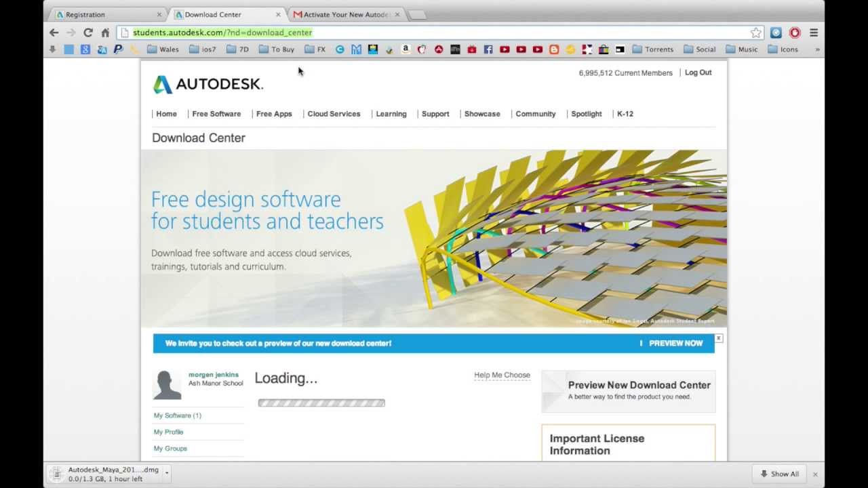Image resolution: width=868 pixels, height=488 pixels.
Task: Open the Blogger bookmark icon
Action: (554, 49)
